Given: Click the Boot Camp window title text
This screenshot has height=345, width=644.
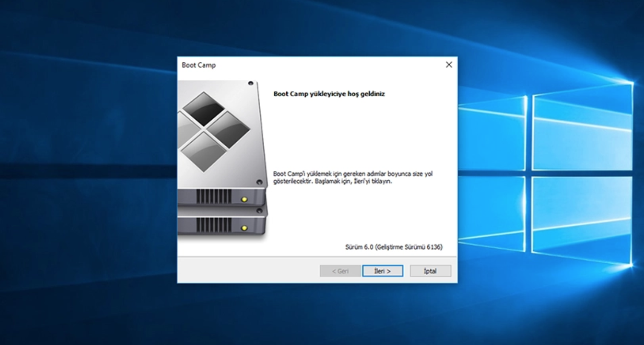Looking at the screenshot, I should 199,65.
